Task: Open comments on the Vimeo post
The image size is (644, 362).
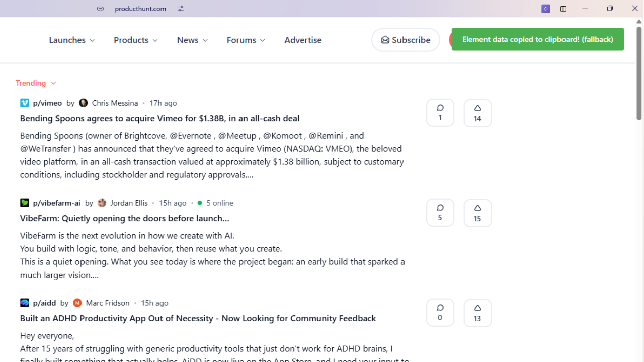Action: click(x=440, y=113)
